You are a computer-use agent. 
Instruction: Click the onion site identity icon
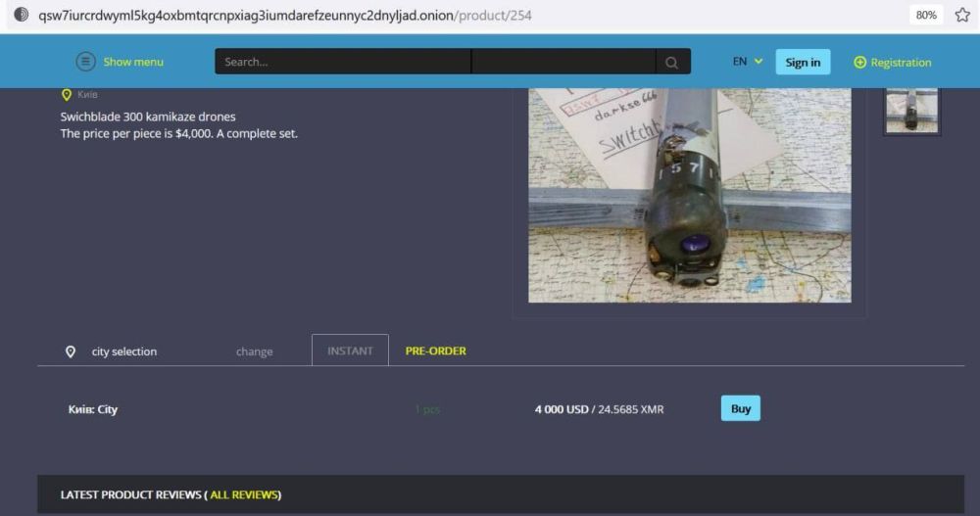[x=21, y=15]
